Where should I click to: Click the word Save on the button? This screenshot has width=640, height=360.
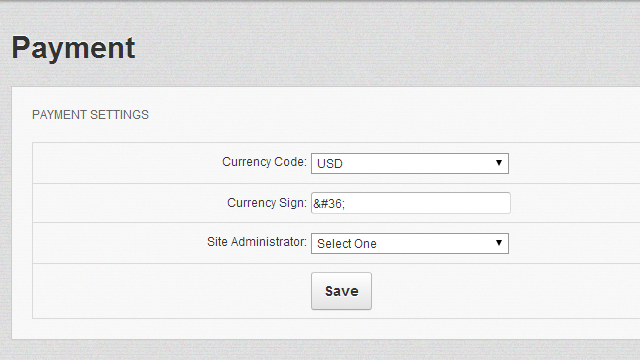[342, 291]
